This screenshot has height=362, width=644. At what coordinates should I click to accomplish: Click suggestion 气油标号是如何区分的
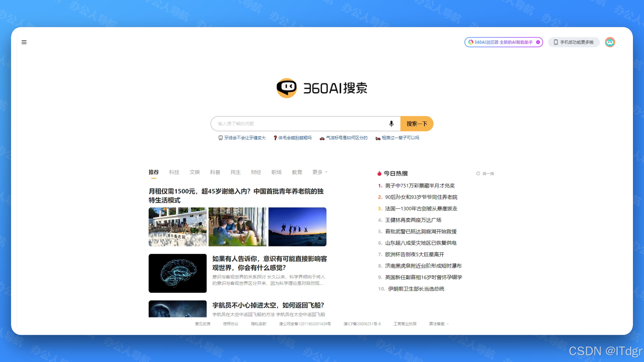(343, 138)
